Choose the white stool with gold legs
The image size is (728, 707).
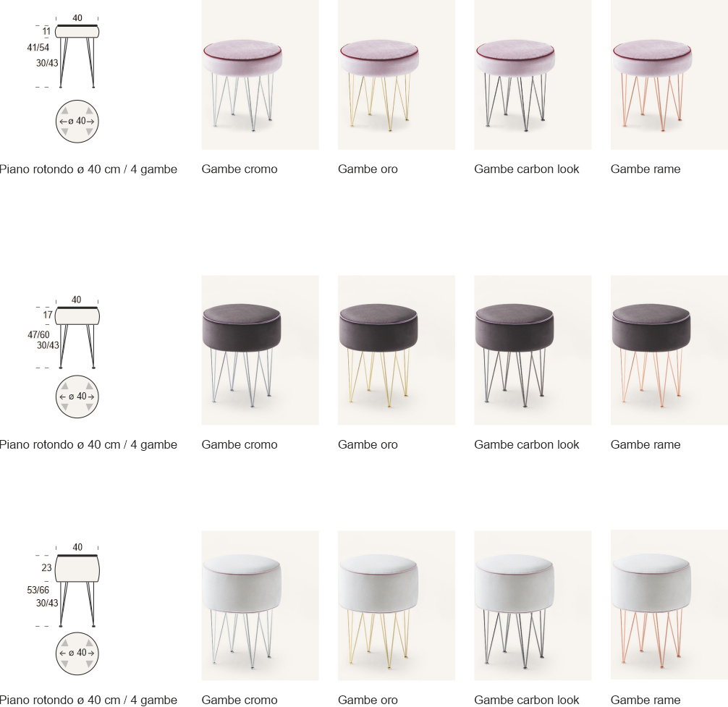point(397,606)
